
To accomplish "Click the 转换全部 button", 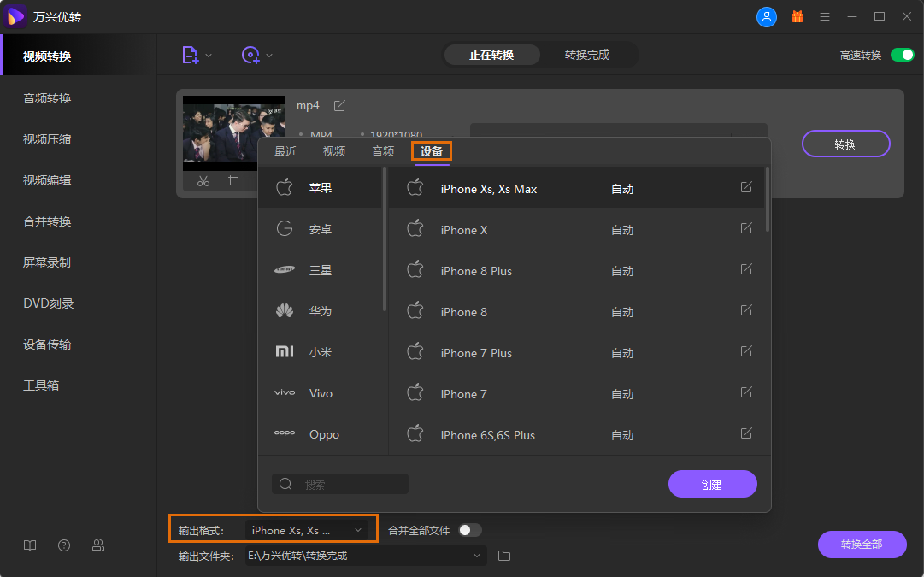I will pos(862,544).
